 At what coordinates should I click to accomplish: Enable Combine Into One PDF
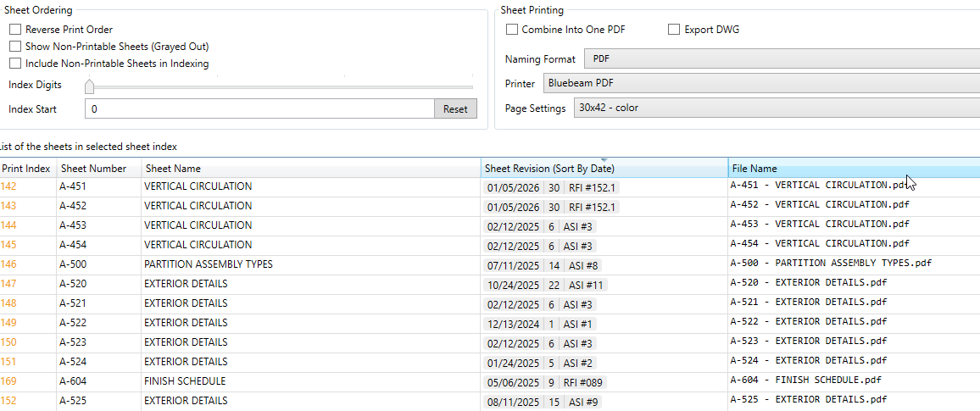512,30
